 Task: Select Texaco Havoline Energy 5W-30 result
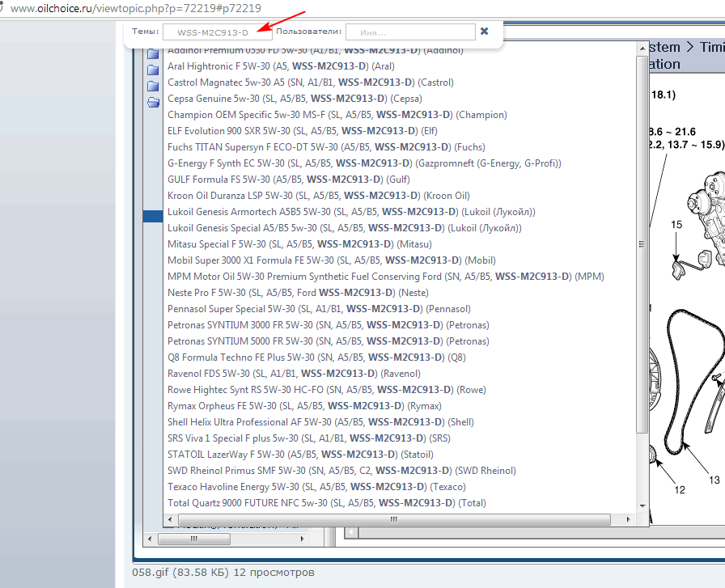[316, 487]
